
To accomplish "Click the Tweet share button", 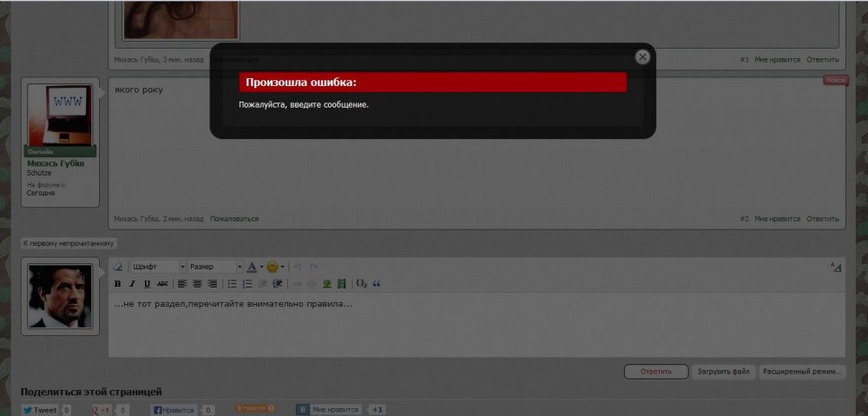I will (40, 410).
